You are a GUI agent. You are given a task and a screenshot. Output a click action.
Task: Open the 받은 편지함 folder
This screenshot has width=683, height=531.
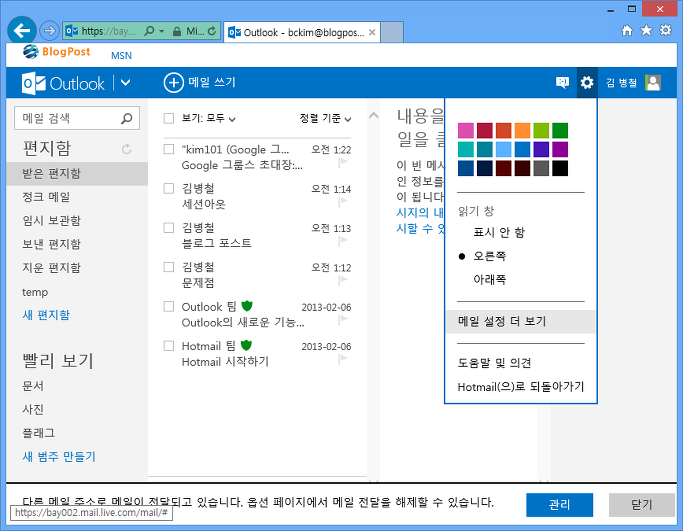[x=77, y=173]
